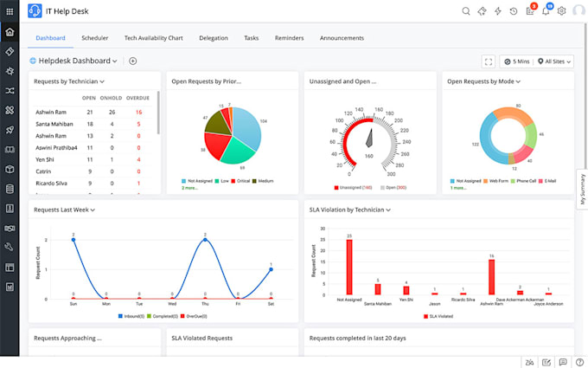Image resolution: width=588 pixels, height=368 pixels.
Task: Open Problems bug icon in sidebar
Action: point(10,71)
